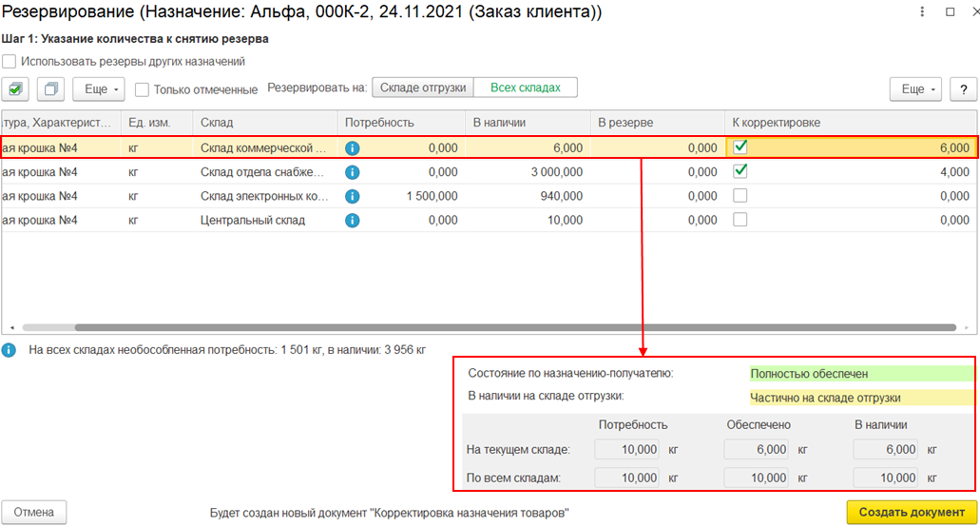Enable Использовать резервы других назначений checkbox
This screenshot has width=980, height=527.
[x=10, y=62]
